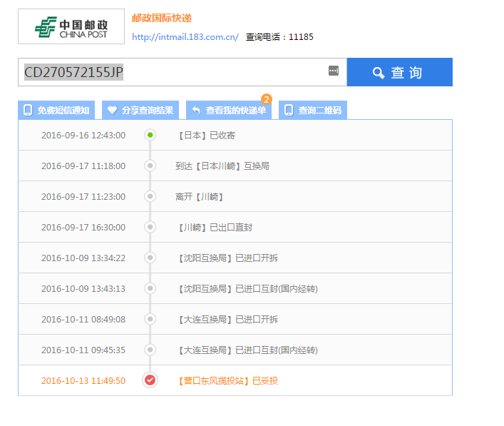
Task: Click the text 到达【日本川崎】互换局
Action: 222,166
